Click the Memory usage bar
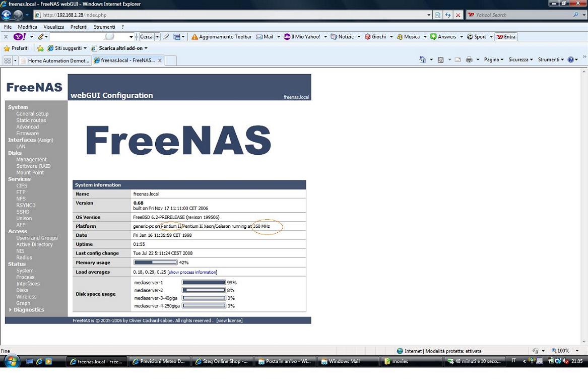588x392 pixels. point(156,263)
